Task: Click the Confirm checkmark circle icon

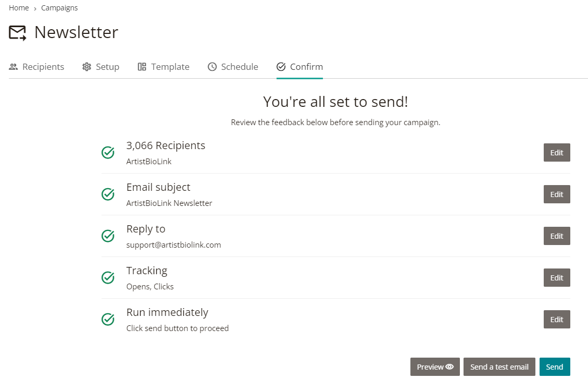Action: (x=281, y=67)
